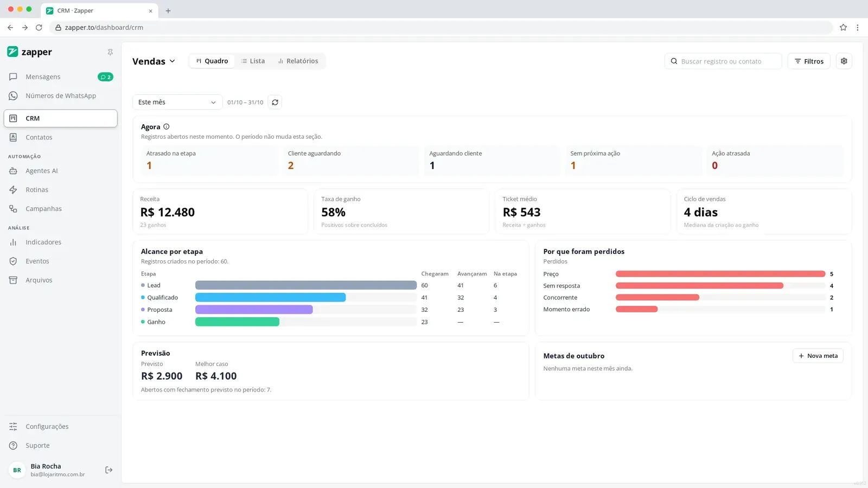Click the Lead stage bar

pyautogui.click(x=306, y=285)
